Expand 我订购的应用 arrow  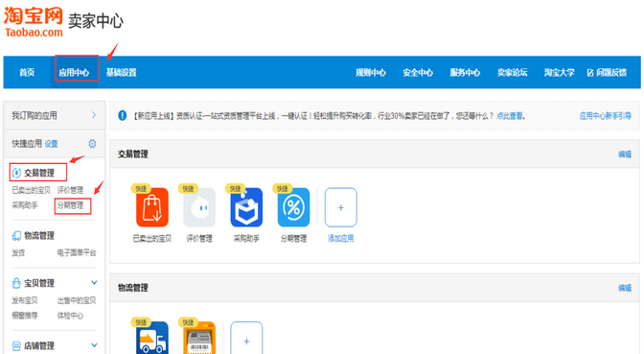coord(94,115)
